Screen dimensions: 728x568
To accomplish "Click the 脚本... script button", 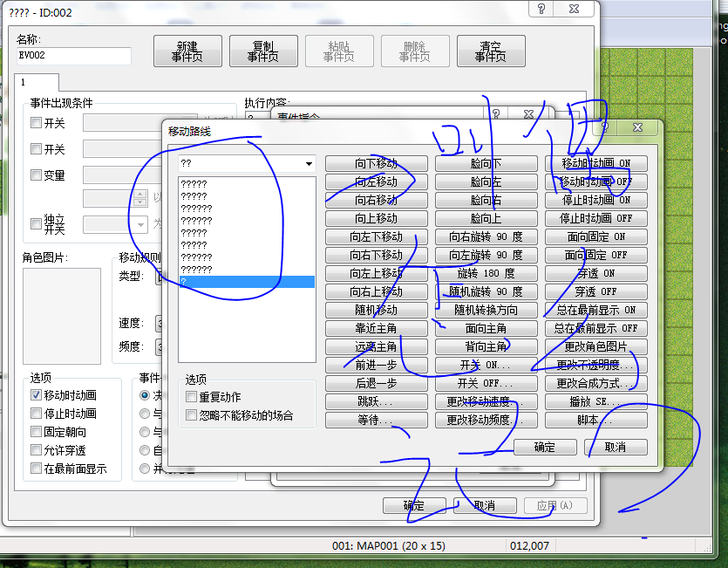I will 596,421.
